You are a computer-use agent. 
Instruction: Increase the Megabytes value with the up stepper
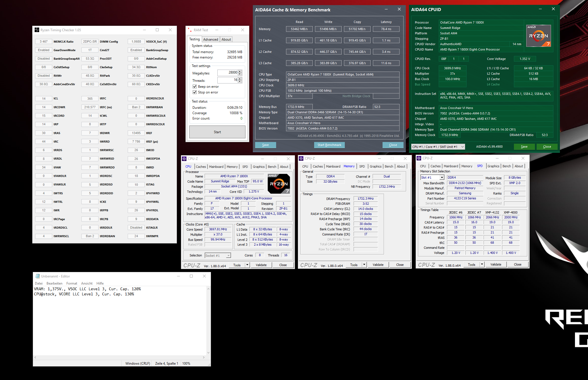(240, 71)
